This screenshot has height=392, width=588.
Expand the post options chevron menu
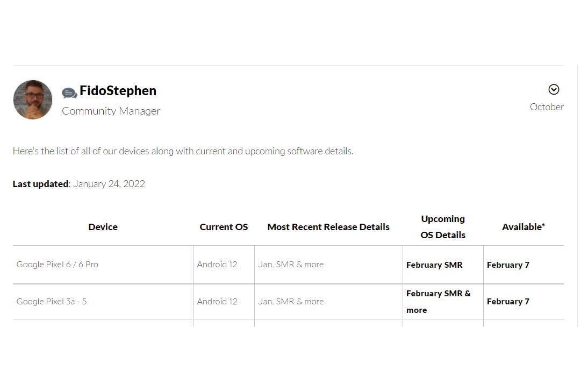click(554, 89)
